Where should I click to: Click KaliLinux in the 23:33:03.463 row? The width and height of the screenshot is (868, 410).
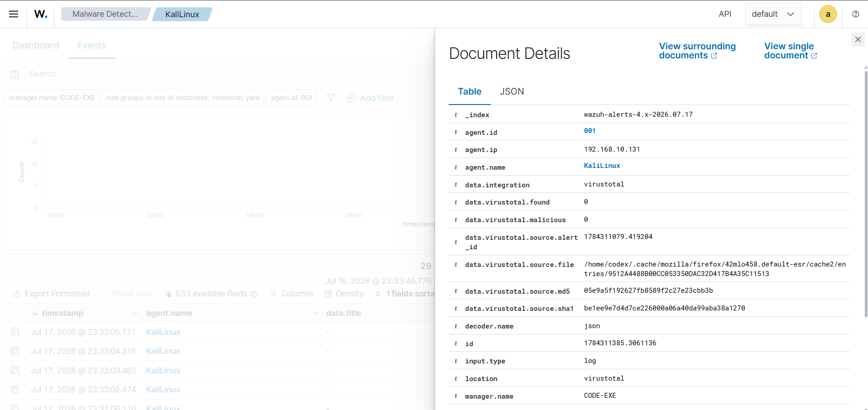(163, 371)
